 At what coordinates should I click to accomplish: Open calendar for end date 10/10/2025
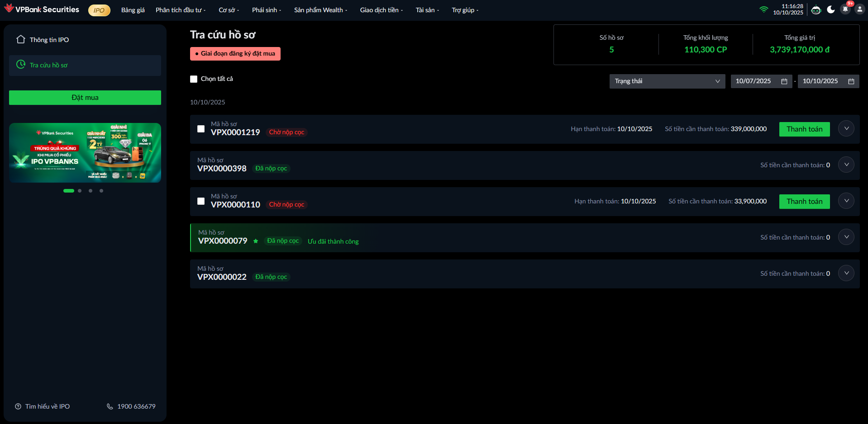851,81
